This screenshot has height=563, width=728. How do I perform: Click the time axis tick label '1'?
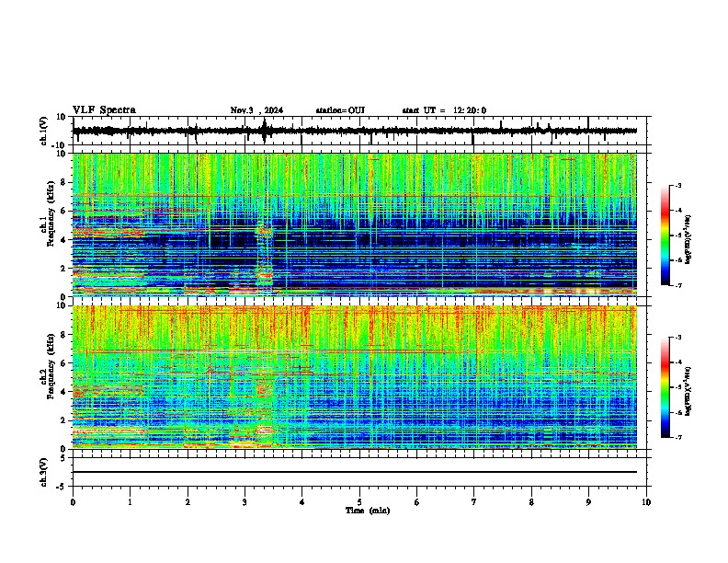click(130, 502)
